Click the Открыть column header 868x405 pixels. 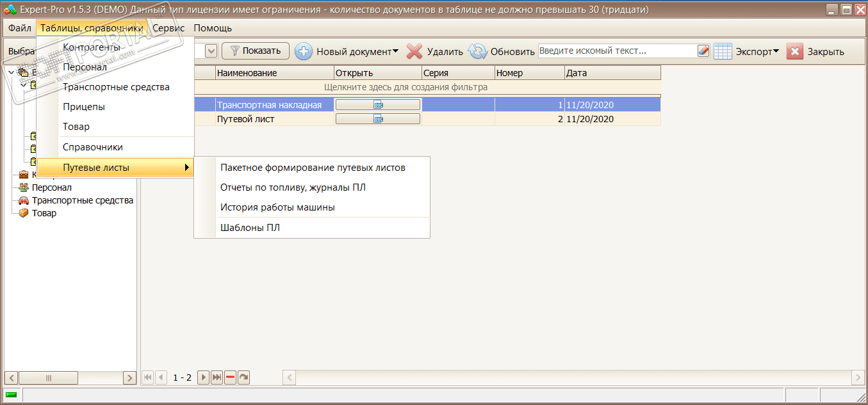coord(378,73)
